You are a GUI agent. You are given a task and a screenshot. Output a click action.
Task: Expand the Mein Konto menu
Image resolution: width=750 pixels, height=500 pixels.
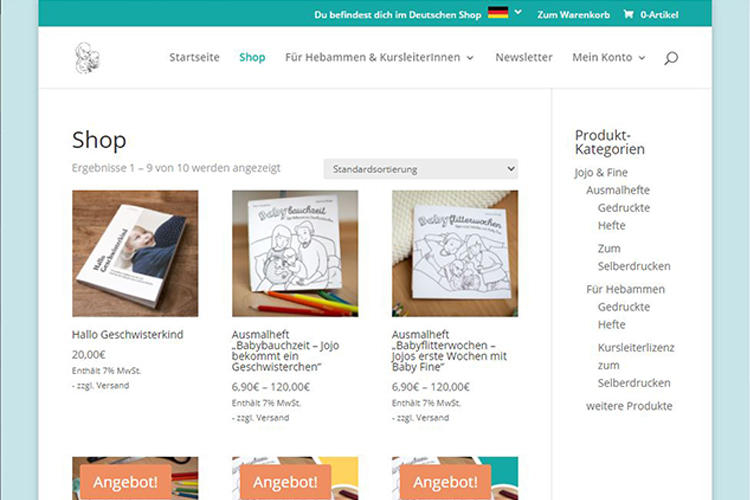point(609,57)
